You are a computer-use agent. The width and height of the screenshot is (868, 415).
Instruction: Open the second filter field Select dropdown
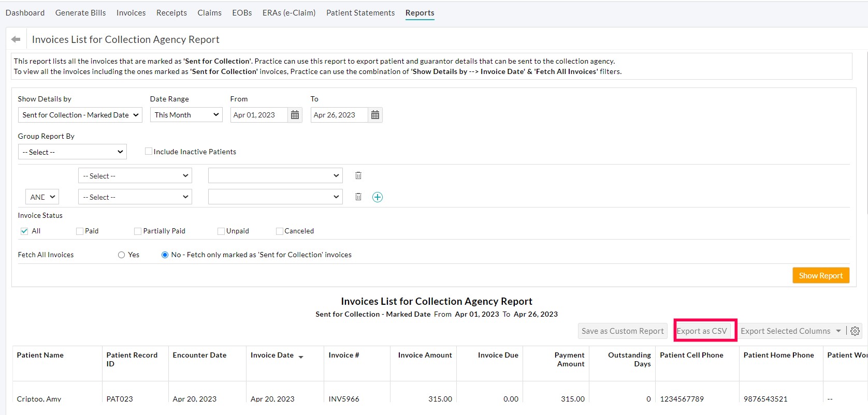click(135, 197)
